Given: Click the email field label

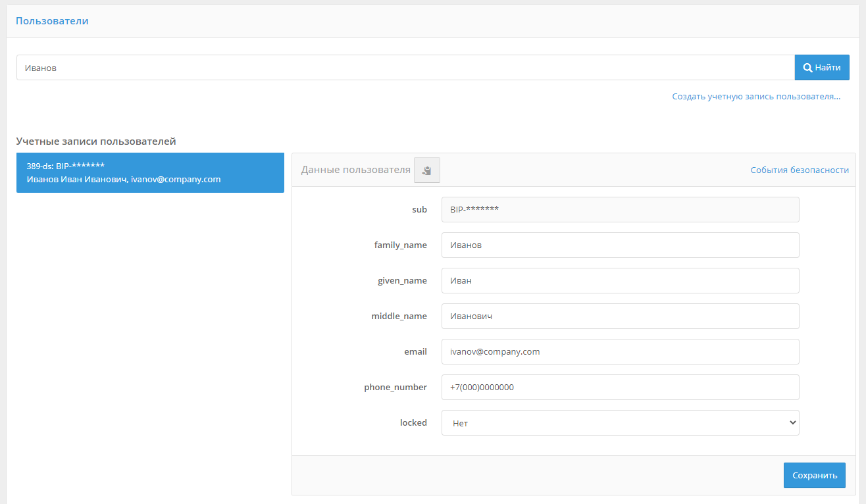Looking at the screenshot, I should coord(415,352).
